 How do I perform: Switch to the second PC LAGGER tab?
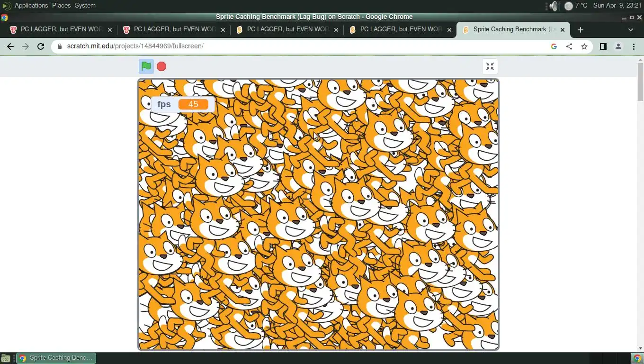click(x=174, y=29)
